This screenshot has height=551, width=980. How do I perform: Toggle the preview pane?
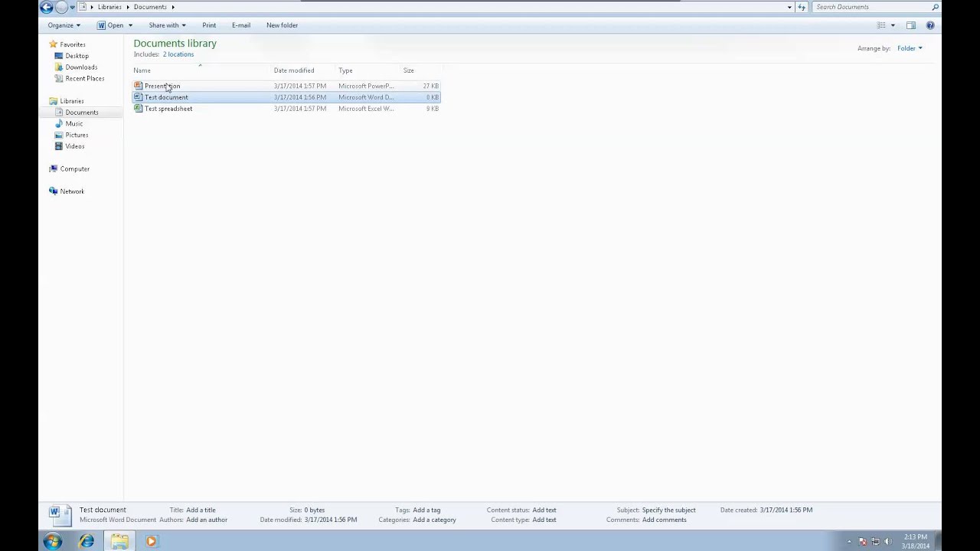click(x=911, y=25)
